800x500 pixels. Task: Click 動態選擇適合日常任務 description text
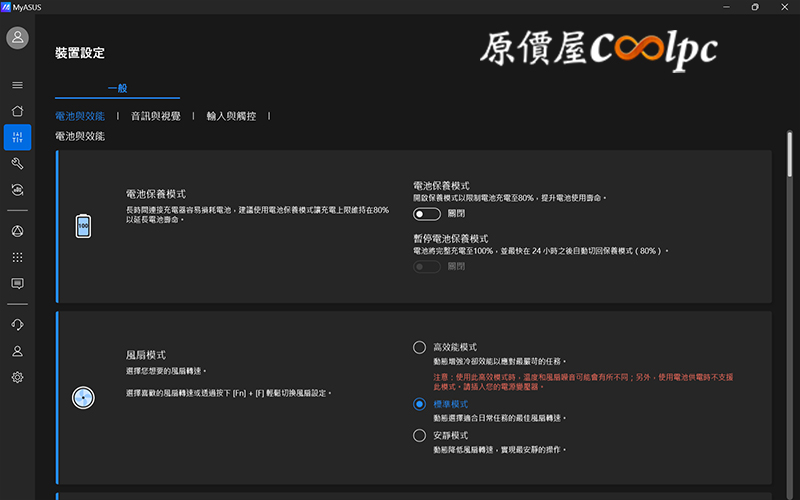click(499, 418)
